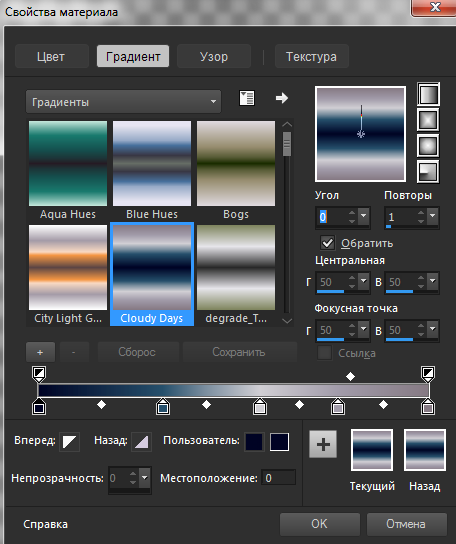
Task: Click the Назад background swatch icon
Action: point(141,442)
